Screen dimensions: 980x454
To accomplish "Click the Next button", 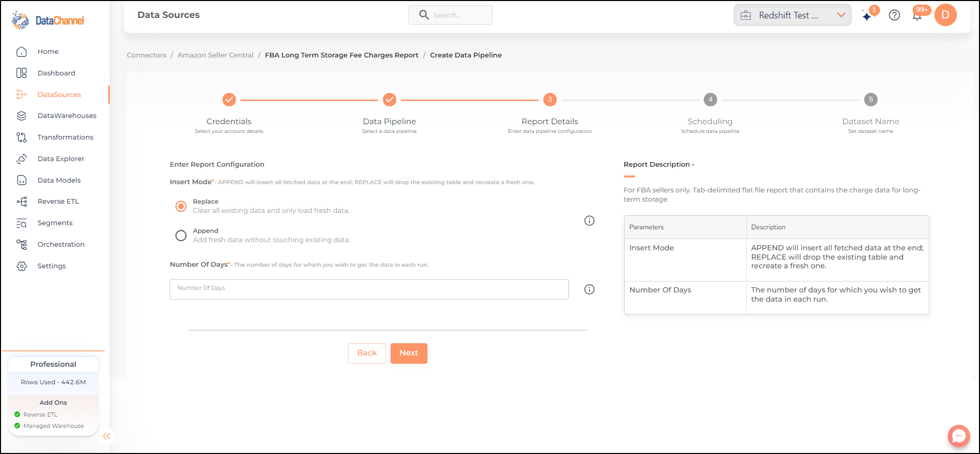I will point(409,353).
